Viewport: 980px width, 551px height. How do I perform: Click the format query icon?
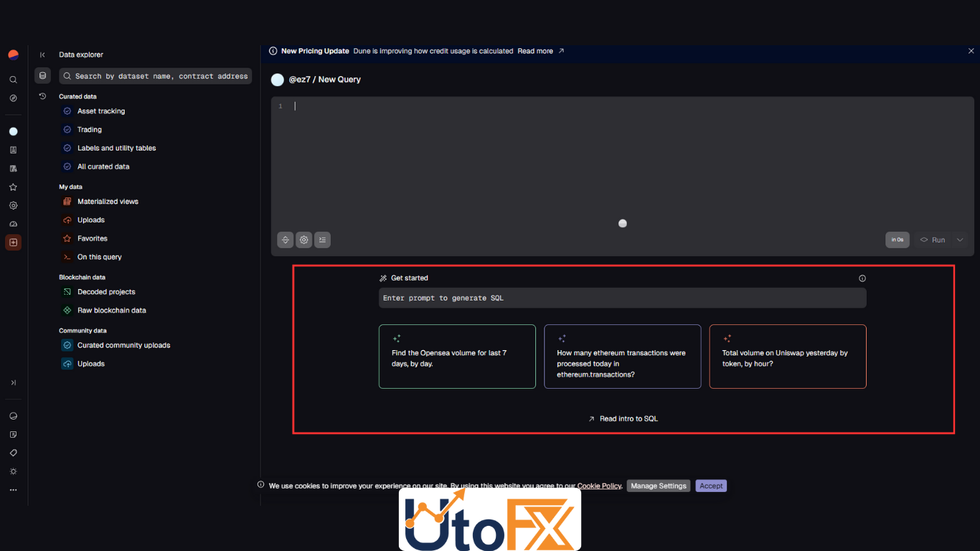323,240
